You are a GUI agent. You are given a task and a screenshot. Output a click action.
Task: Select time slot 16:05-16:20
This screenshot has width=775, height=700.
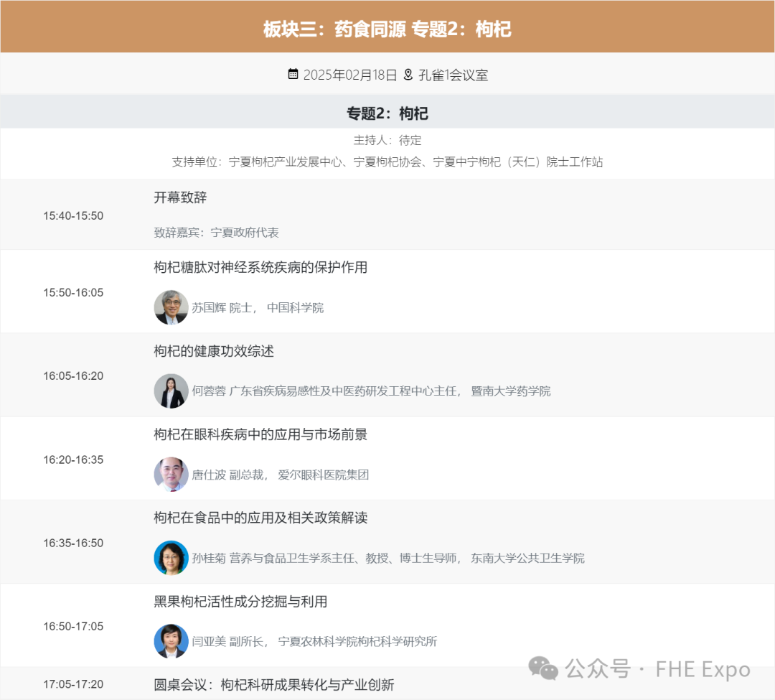73,376
